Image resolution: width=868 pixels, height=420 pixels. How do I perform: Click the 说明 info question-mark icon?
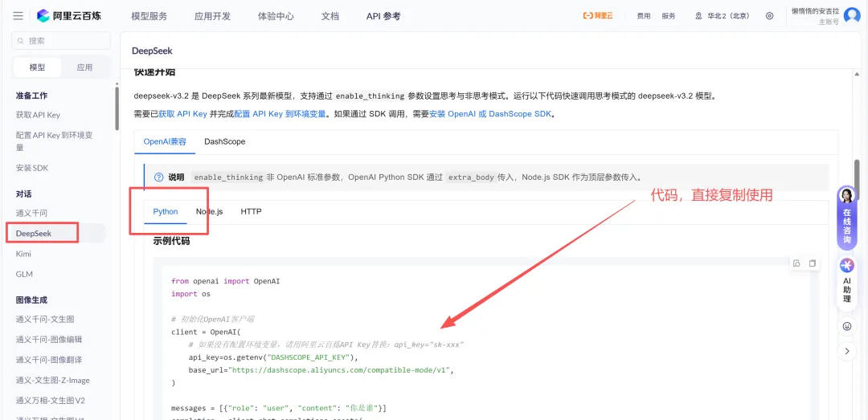[x=159, y=177]
